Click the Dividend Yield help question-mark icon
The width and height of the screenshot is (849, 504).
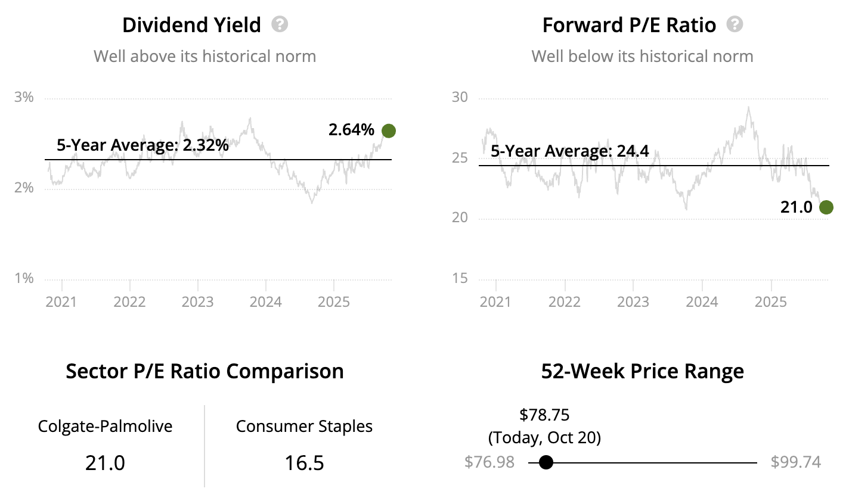[x=280, y=24]
